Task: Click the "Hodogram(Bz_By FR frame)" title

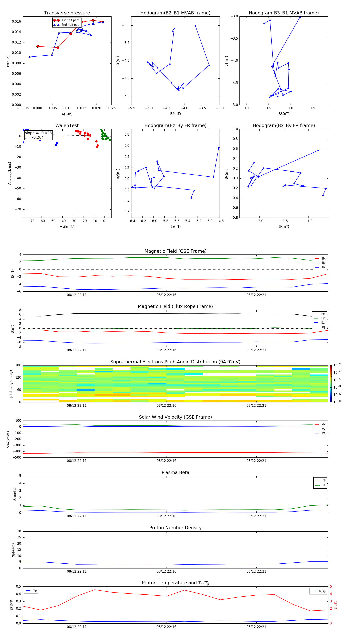Action: (175, 125)
